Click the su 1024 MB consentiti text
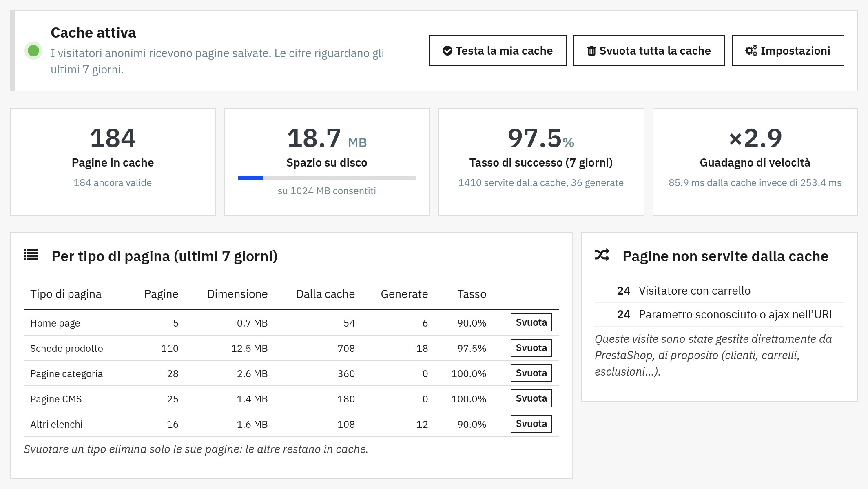This screenshot has height=489, width=868. click(327, 191)
